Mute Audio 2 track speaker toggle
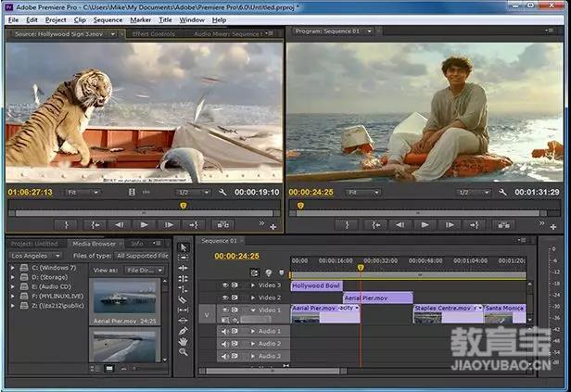The width and height of the screenshot is (571, 392). point(224,344)
